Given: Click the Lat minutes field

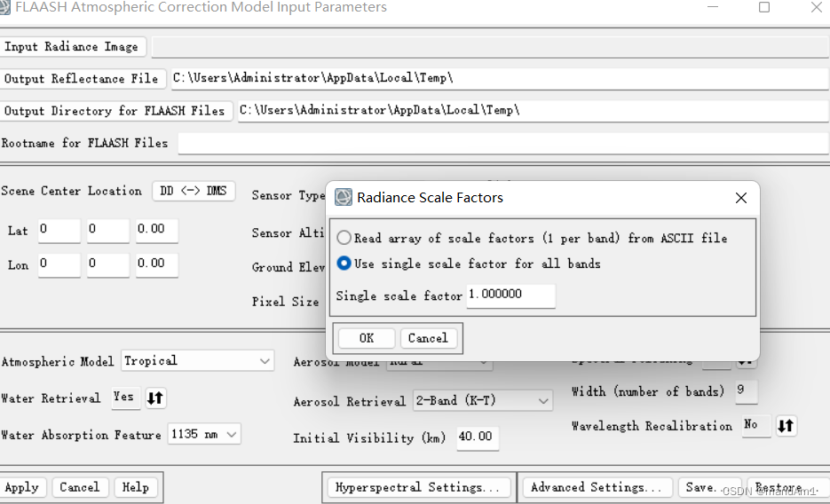Looking at the screenshot, I should pos(108,231).
